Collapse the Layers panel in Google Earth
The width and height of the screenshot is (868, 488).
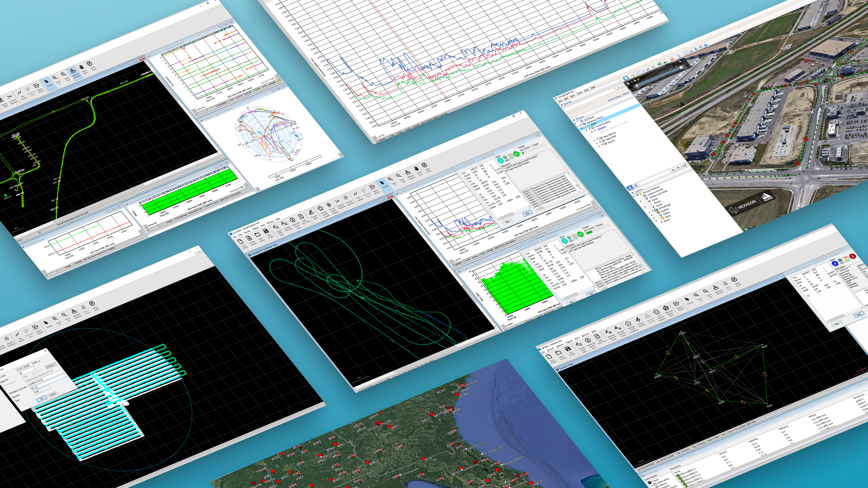(633, 192)
